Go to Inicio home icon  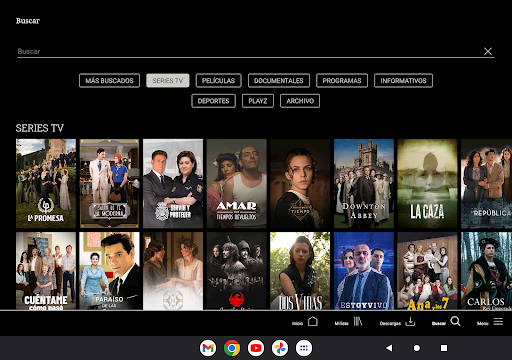click(x=313, y=321)
